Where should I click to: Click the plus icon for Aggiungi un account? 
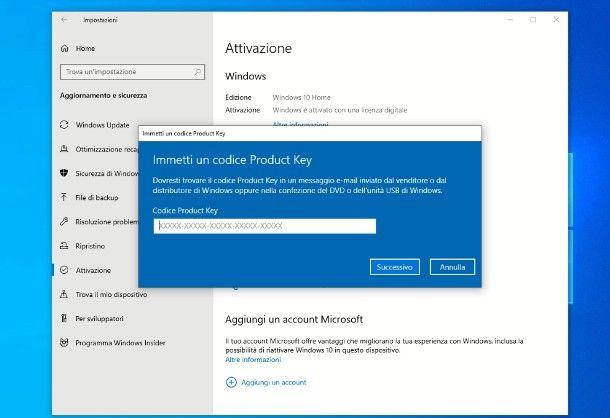(231, 383)
